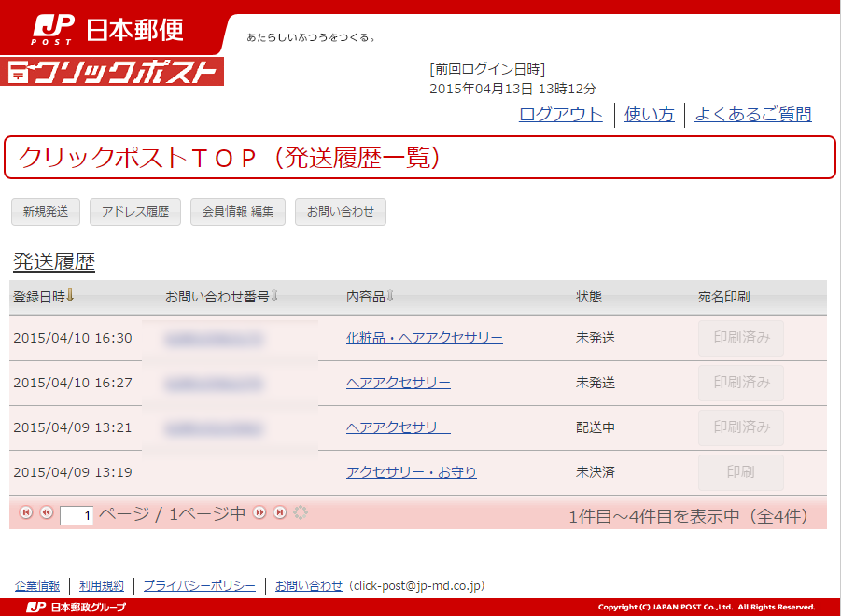Viewport: 841px width, 616px height.
Task: Click the 印刷 button in the 13:19 row
Action: (x=741, y=472)
